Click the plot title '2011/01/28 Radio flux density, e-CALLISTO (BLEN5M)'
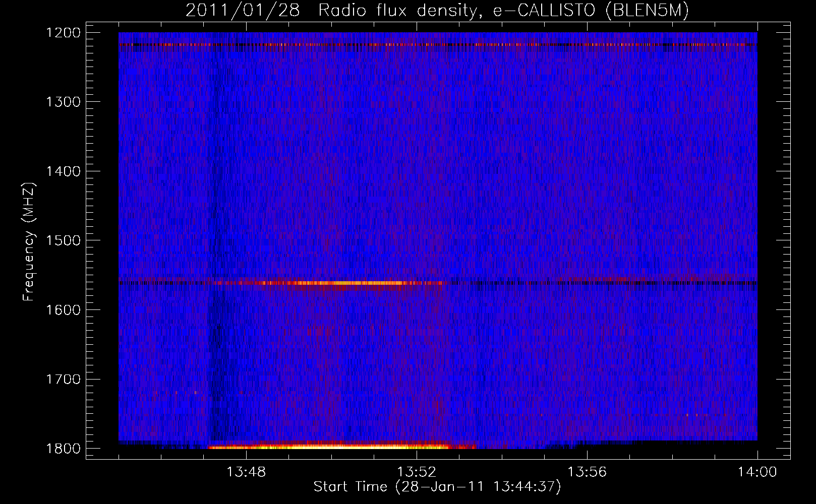816x504 pixels. pyautogui.click(x=437, y=11)
